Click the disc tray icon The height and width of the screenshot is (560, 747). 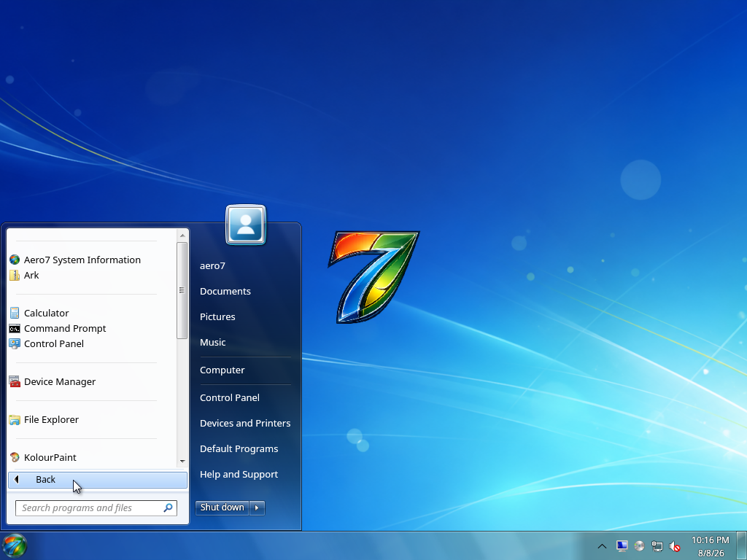[639, 546]
